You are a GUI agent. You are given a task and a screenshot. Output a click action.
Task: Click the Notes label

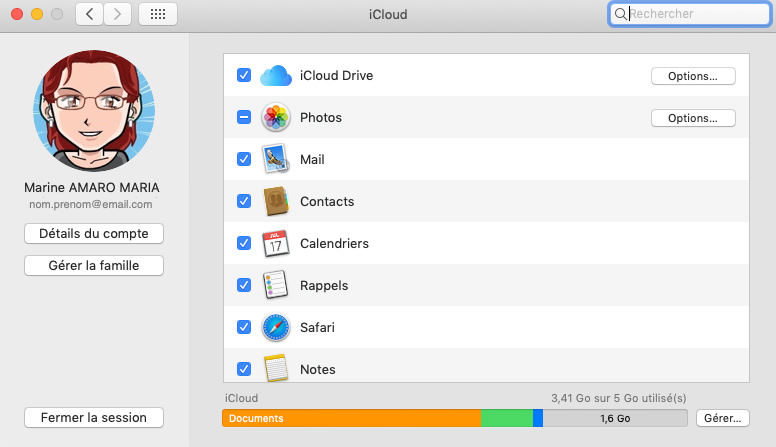[x=318, y=370]
